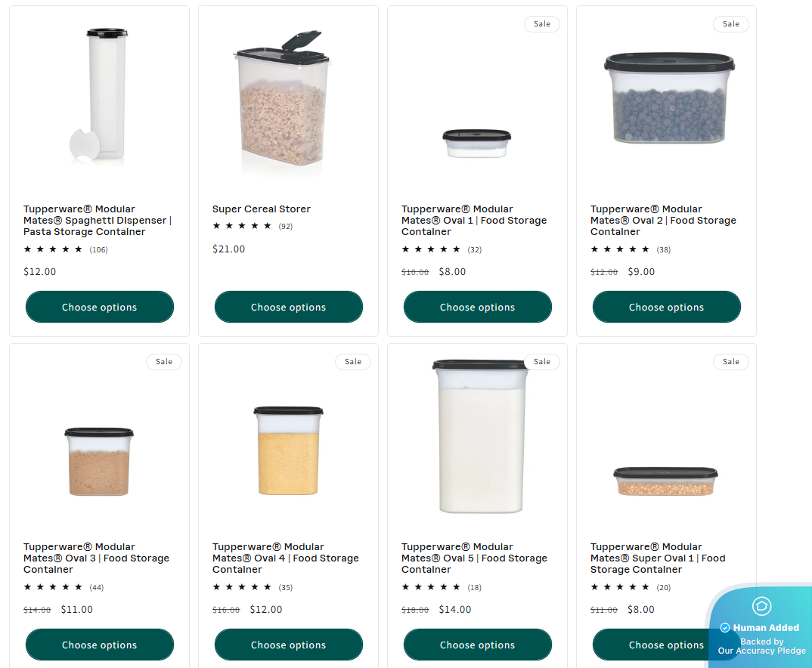Click the Human Added badge house icon

[x=761, y=606]
